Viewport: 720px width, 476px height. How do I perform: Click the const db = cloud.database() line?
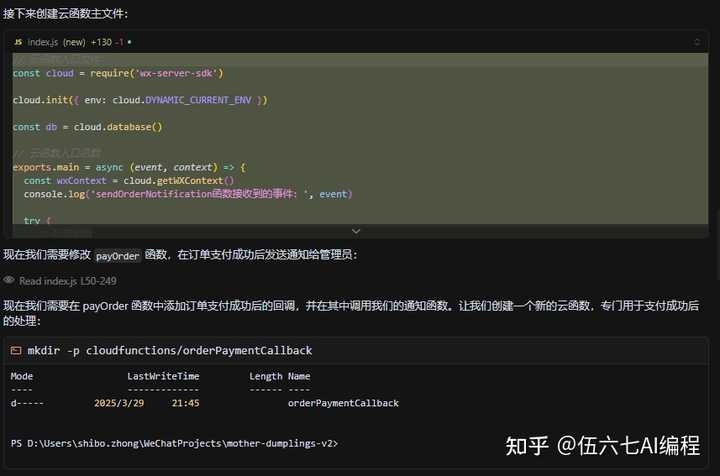(x=87, y=127)
